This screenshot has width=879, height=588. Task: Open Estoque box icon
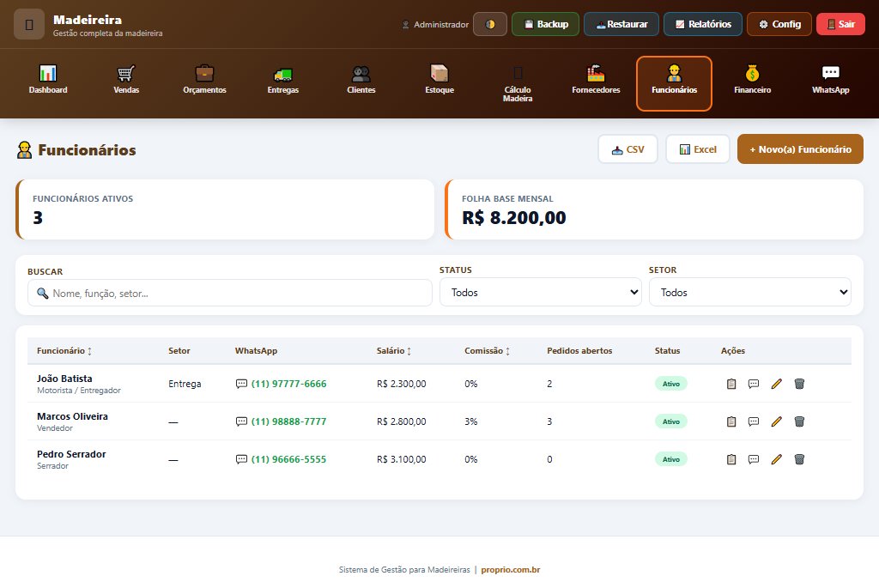(x=439, y=74)
